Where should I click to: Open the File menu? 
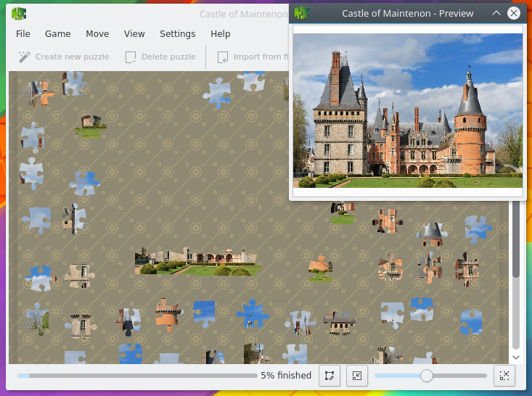pyautogui.click(x=23, y=34)
